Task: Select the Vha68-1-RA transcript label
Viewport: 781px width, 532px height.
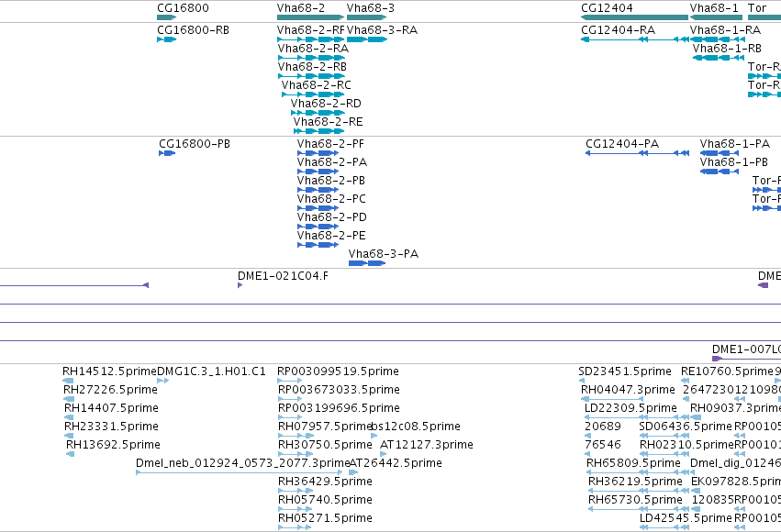Action: point(725,30)
